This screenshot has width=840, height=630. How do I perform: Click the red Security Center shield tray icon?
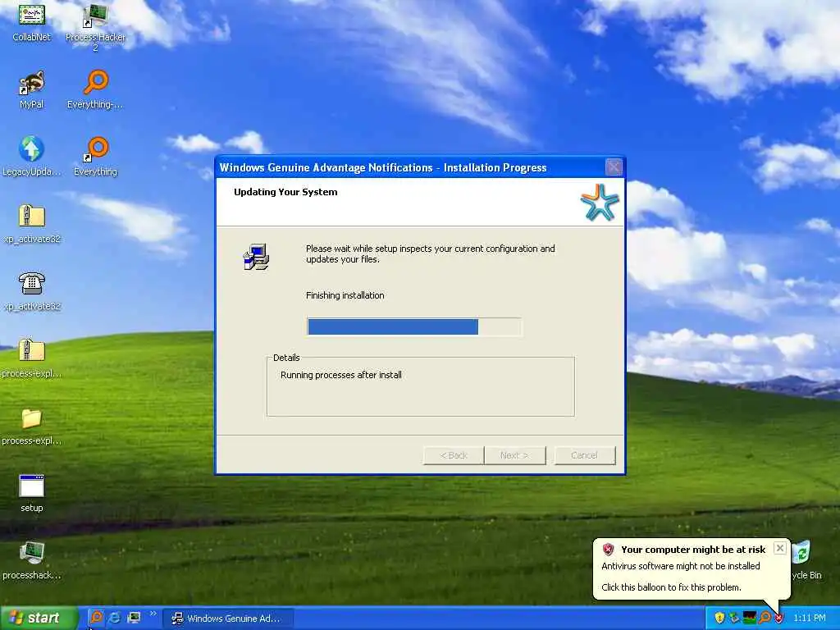(779, 619)
